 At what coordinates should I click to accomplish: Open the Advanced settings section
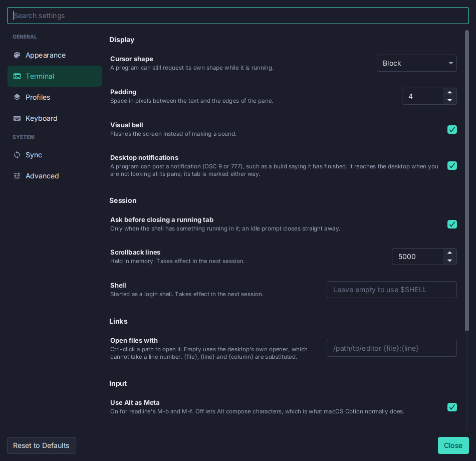(x=55, y=176)
